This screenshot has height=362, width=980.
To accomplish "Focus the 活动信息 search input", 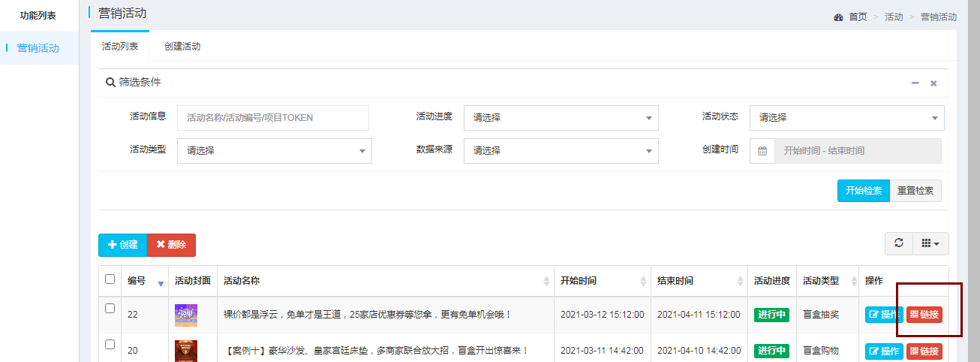I will pos(273,118).
